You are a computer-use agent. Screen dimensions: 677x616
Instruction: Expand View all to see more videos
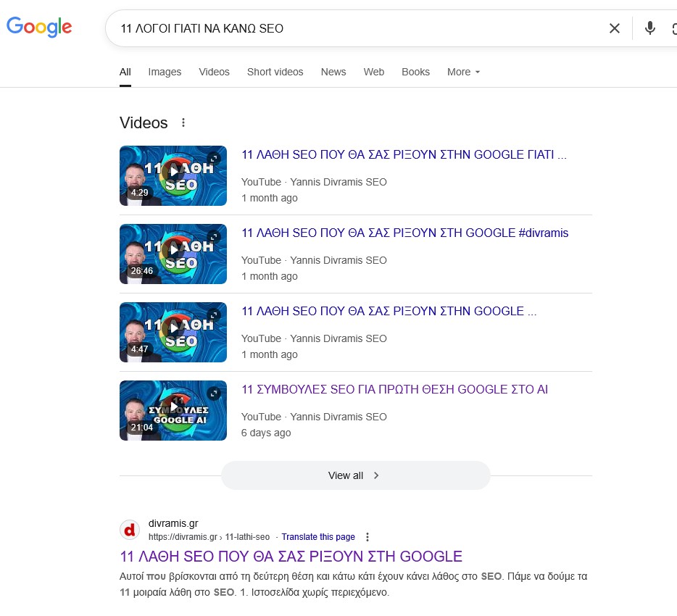[x=346, y=475]
